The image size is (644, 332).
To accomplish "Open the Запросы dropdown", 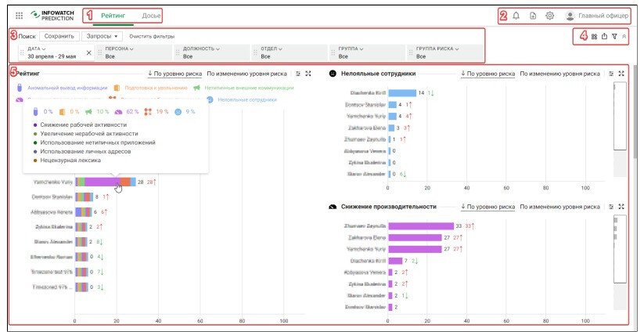I will 102,36.
